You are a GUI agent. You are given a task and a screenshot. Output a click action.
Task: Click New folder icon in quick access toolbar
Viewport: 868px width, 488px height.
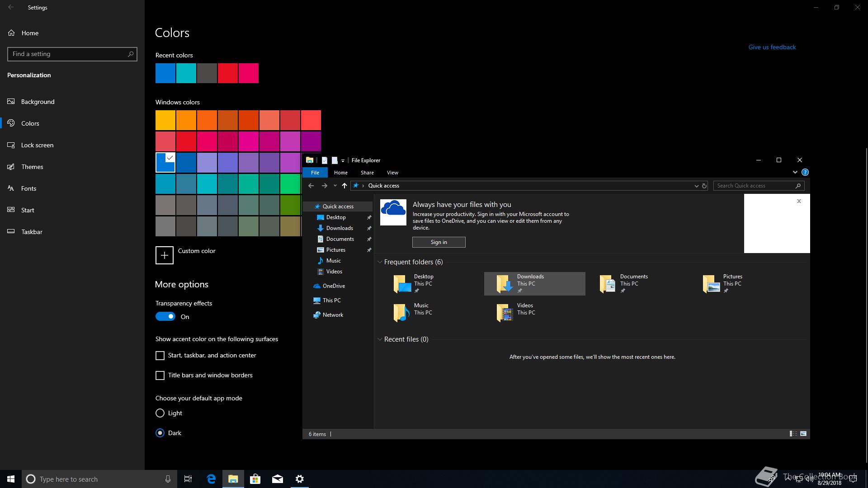[335, 160]
